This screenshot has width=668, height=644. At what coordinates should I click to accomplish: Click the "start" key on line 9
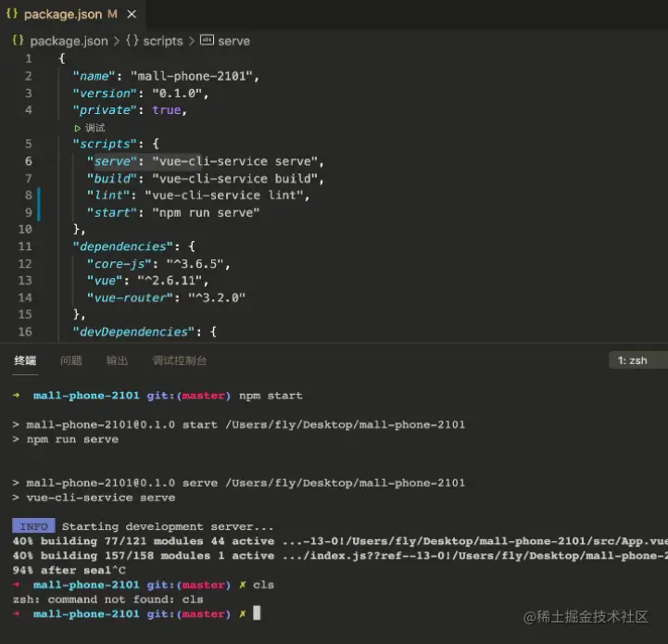pos(112,212)
